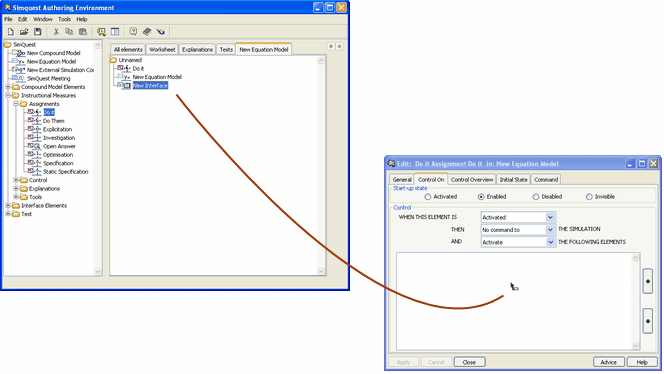Click the window layout toolbar icon
Screen dimensions: 664x374
point(115,32)
